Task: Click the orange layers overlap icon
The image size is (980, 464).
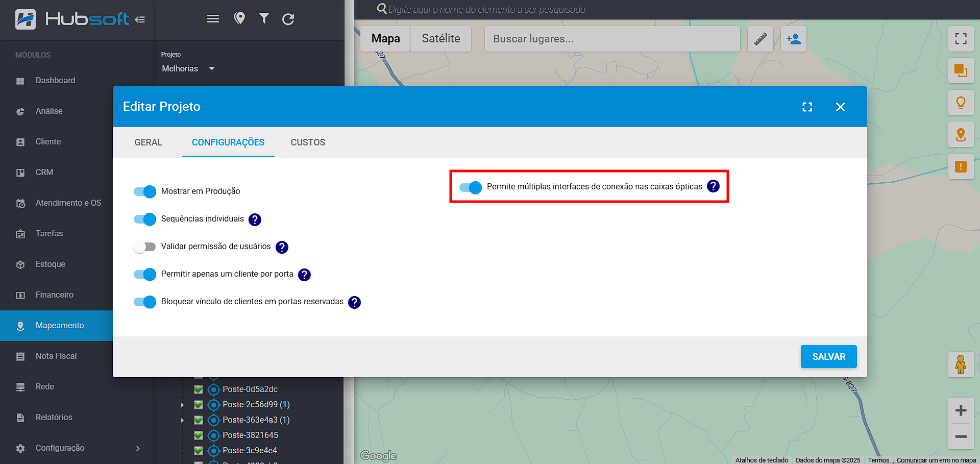Action: tap(961, 70)
